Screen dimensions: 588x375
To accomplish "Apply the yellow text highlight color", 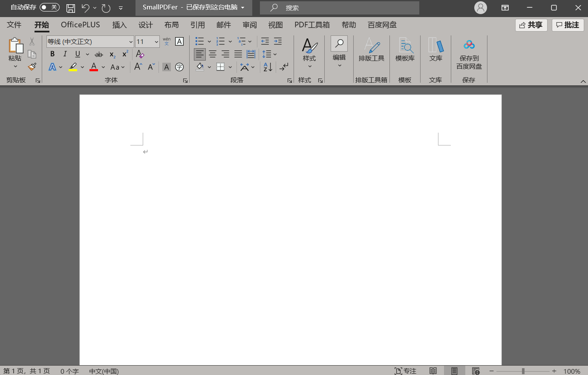I will coord(73,67).
